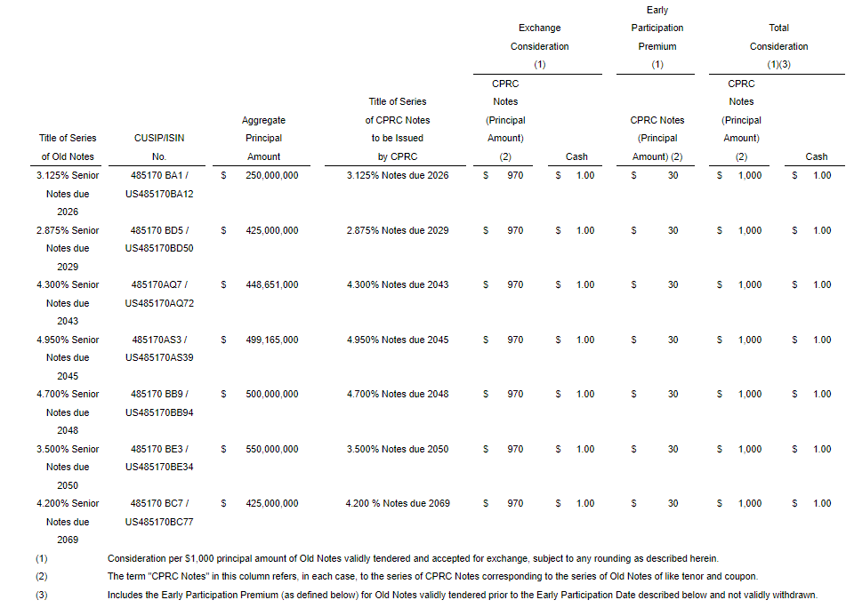
Task: Select the '500,000,000' principal amount cell
Action: [272, 394]
